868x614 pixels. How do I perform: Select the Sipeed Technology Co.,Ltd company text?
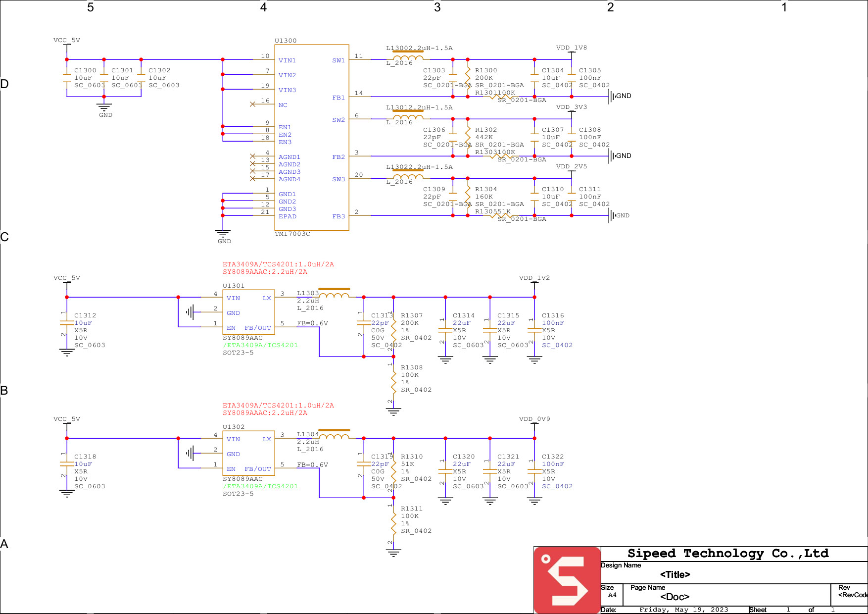[727, 553]
